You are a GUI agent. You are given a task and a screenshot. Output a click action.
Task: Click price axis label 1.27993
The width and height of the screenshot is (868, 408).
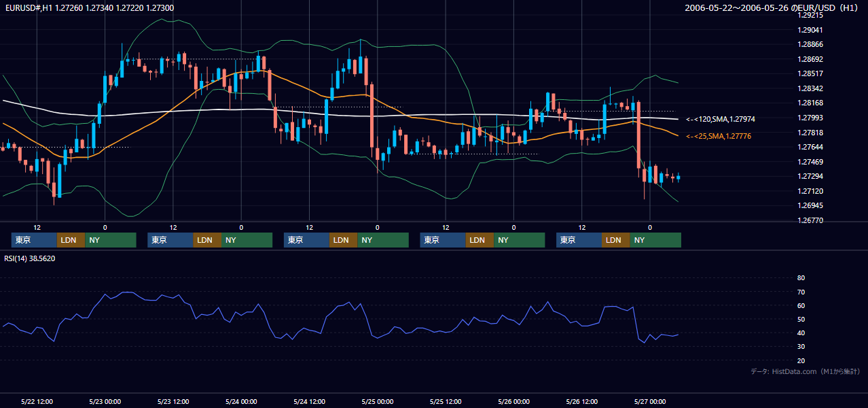[810, 118]
